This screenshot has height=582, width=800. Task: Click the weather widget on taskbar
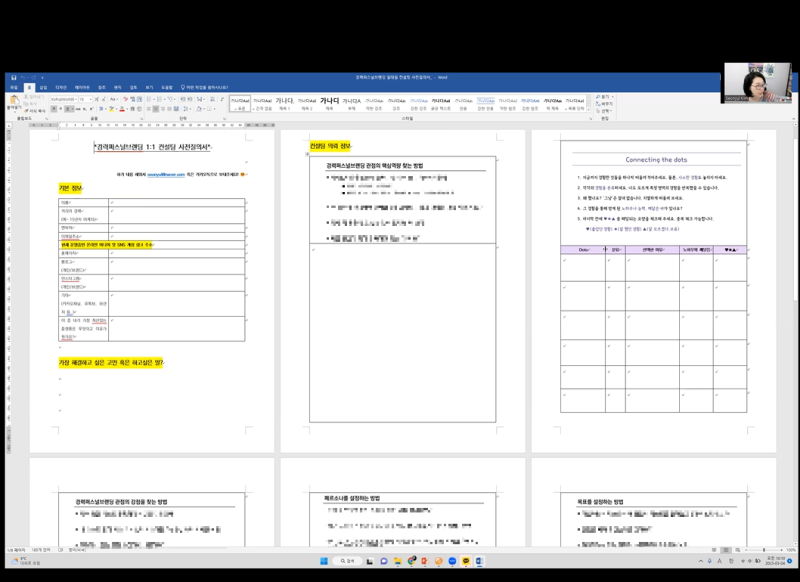click(26, 561)
